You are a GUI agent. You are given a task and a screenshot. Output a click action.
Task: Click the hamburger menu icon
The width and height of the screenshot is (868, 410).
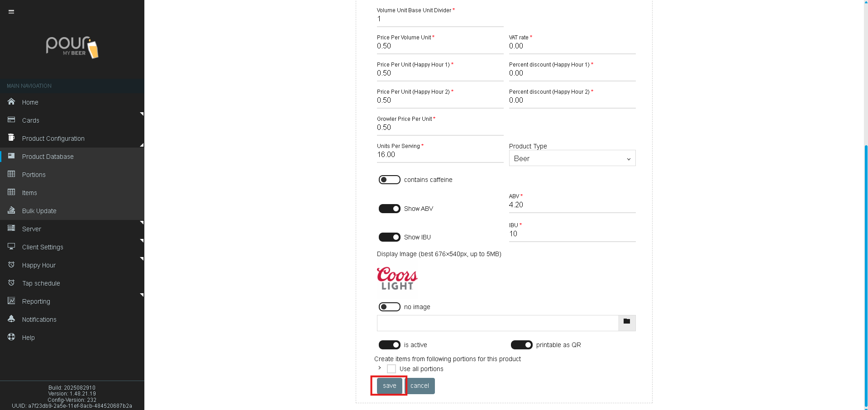point(11,12)
